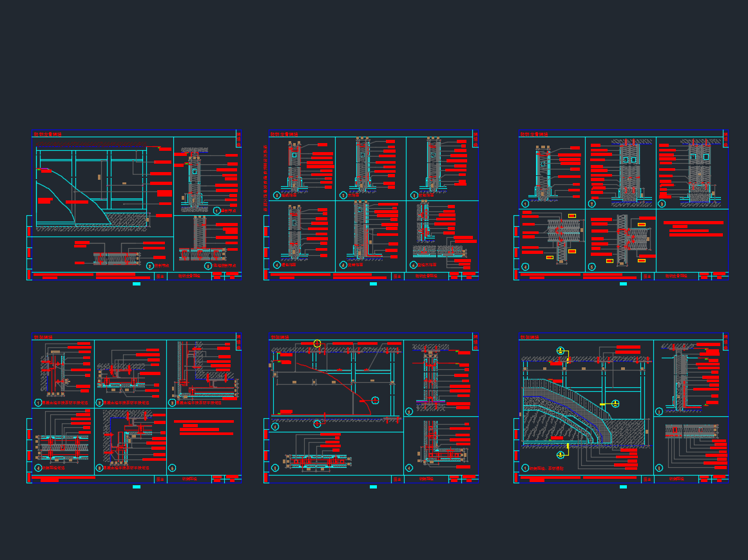The image size is (748, 560).
Task: Select the layered curved hatch elevation drawing
Action: click(586, 401)
